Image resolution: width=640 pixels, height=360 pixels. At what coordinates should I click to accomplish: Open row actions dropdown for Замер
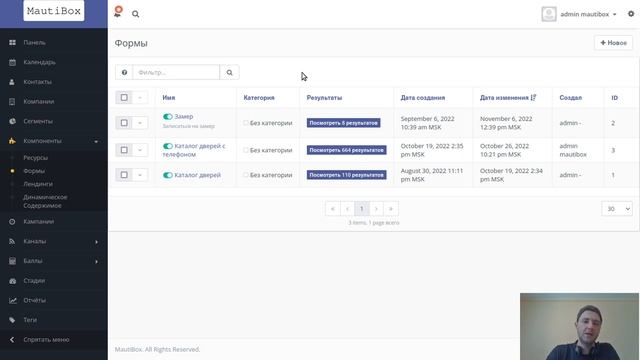click(140, 123)
